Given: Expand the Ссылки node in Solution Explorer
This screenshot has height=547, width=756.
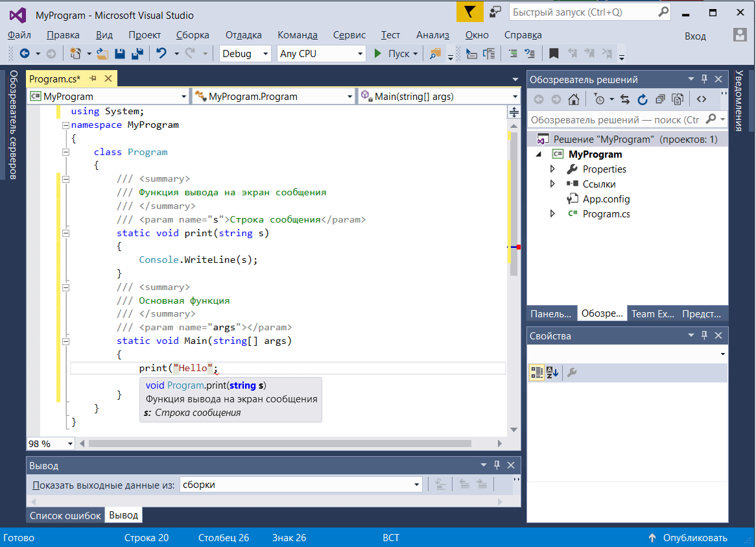Looking at the screenshot, I should 552,184.
